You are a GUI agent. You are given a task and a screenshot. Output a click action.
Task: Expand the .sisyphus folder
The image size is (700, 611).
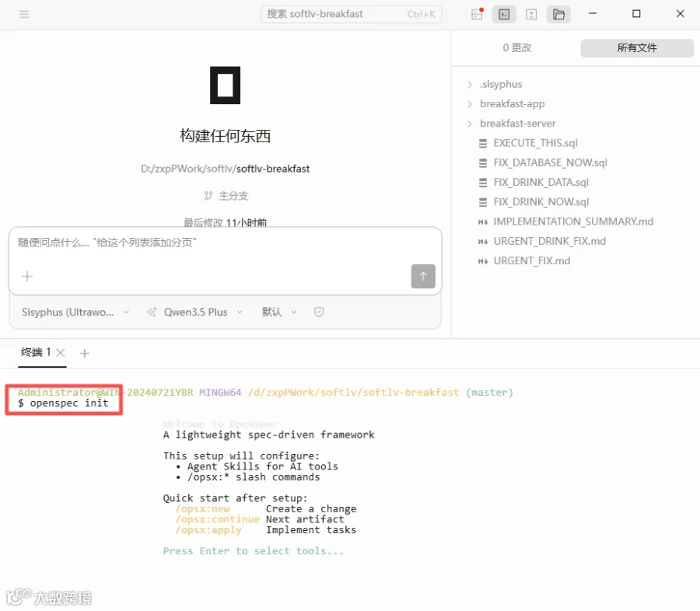[x=500, y=85]
